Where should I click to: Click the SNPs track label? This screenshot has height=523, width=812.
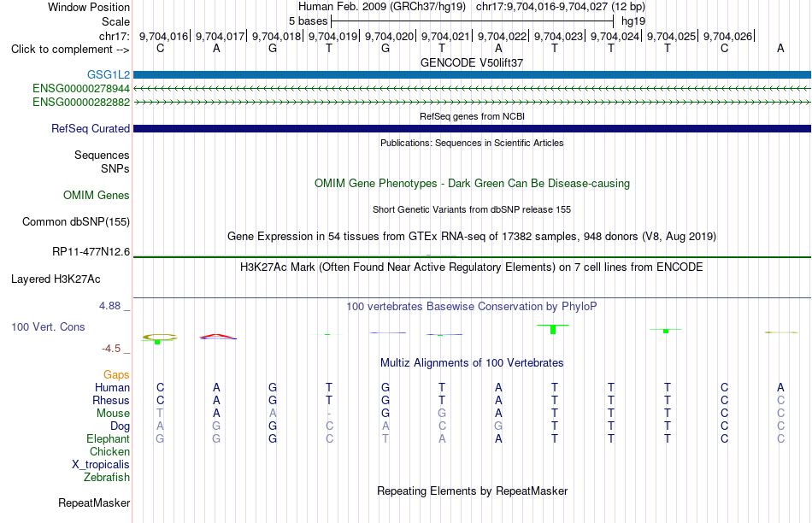[115, 169]
